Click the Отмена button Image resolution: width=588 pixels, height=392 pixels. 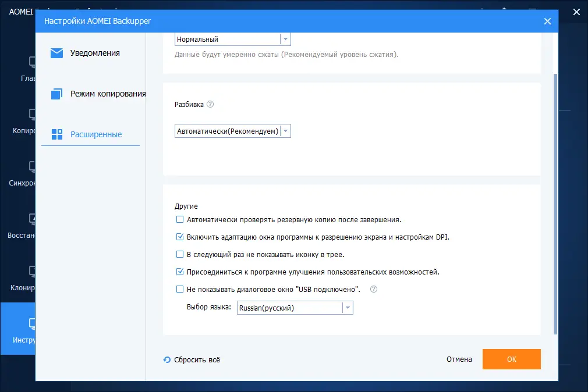click(x=459, y=359)
